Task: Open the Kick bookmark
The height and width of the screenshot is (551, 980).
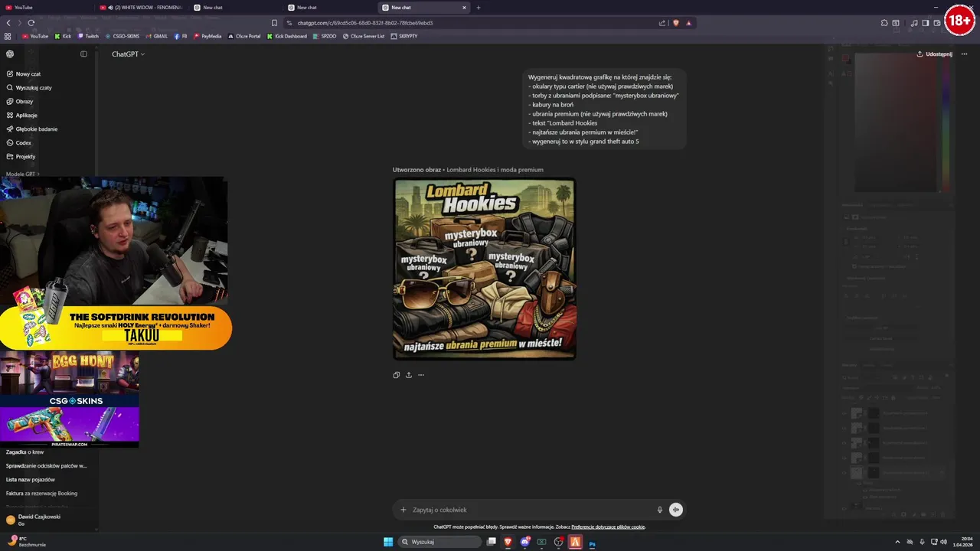Action: [x=63, y=36]
